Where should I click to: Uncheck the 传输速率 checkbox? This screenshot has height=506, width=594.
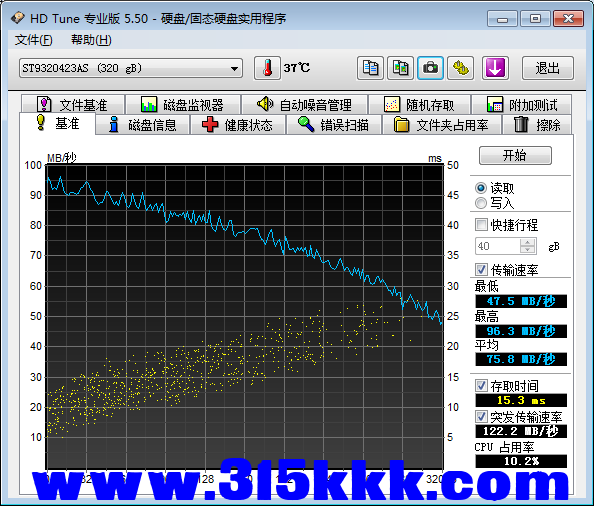click(x=481, y=270)
